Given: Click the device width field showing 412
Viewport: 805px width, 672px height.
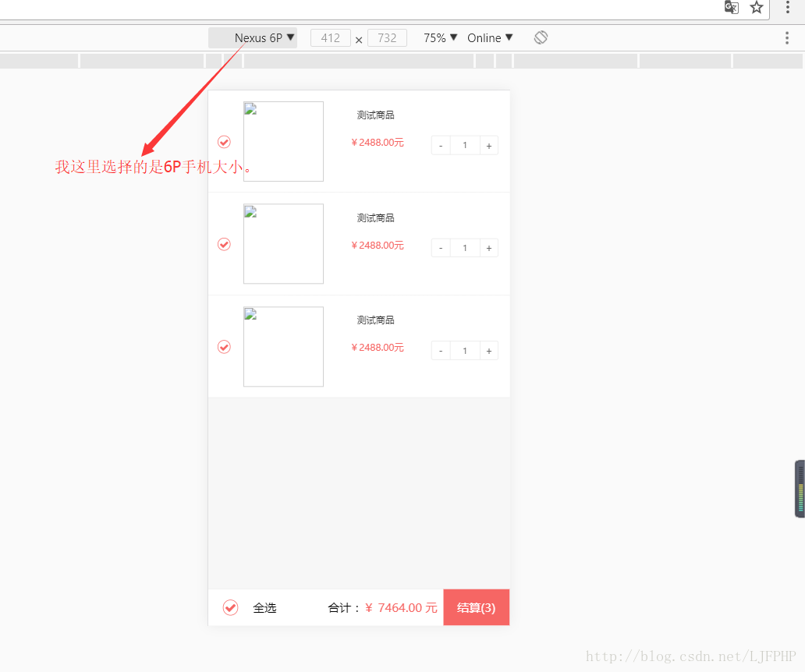Looking at the screenshot, I should [331, 37].
